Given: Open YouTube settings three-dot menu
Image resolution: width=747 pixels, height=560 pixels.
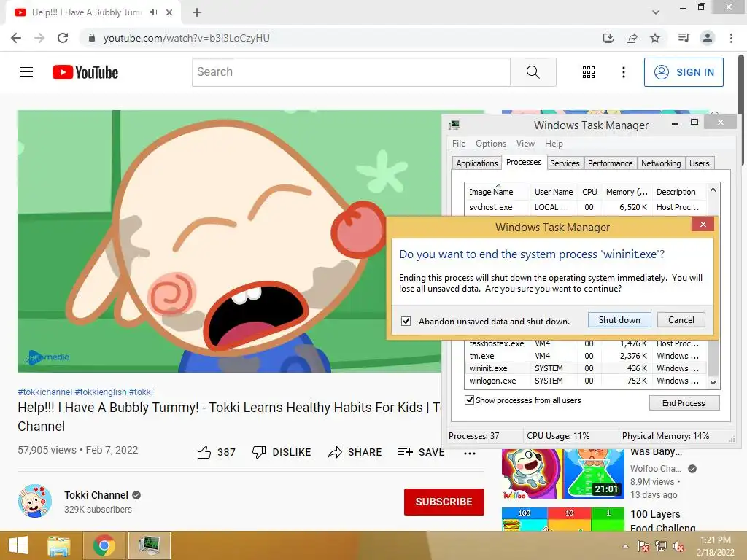Looking at the screenshot, I should [x=623, y=72].
